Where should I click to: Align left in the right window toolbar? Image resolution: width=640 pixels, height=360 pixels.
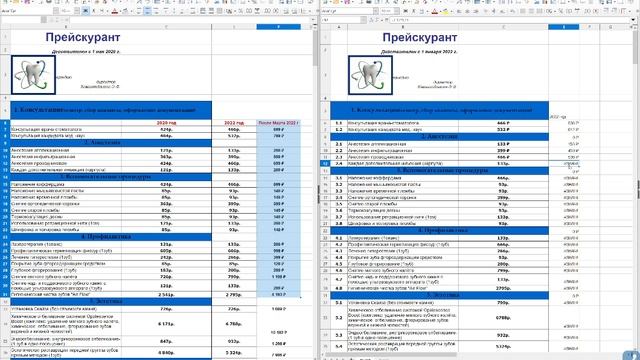pos(459,11)
